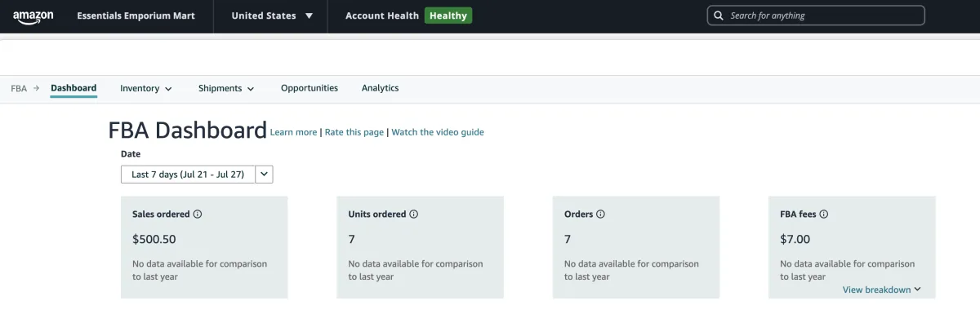Click the FBA fees card title
The image size is (980, 314).
(799, 214)
